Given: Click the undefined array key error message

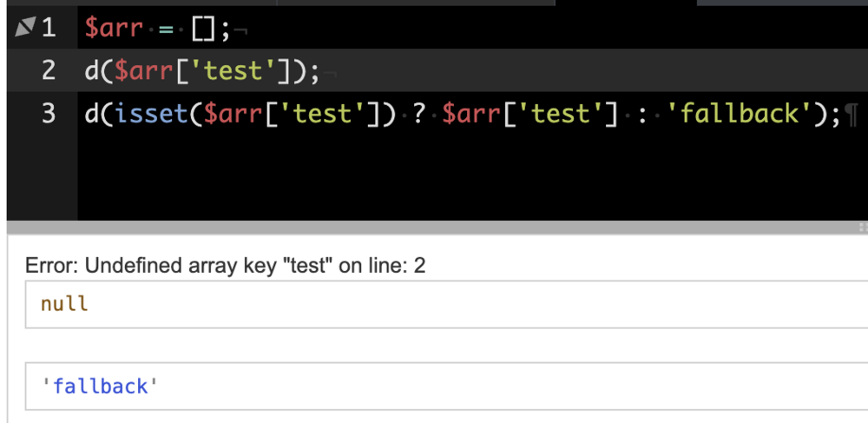Looking at the screenshot, I should [226, 266].
